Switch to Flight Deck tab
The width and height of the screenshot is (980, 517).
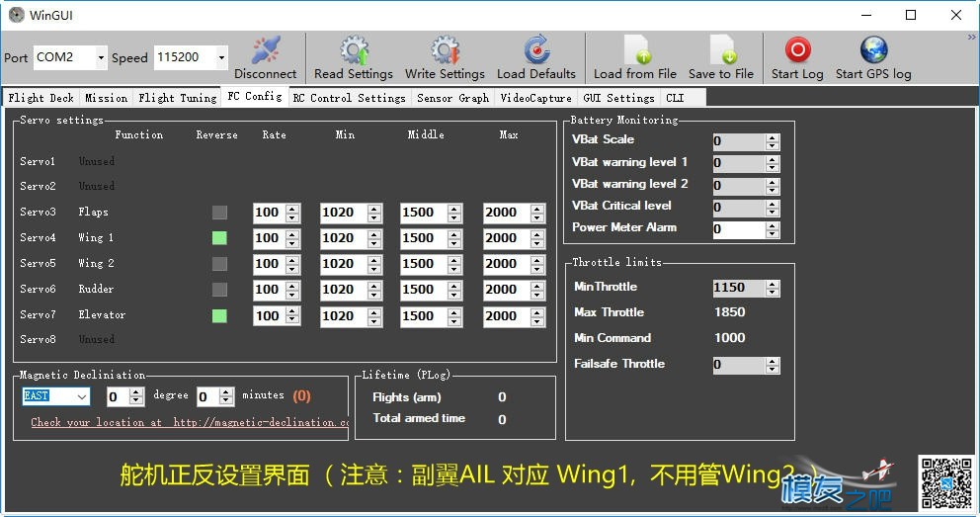click(41, 98)
